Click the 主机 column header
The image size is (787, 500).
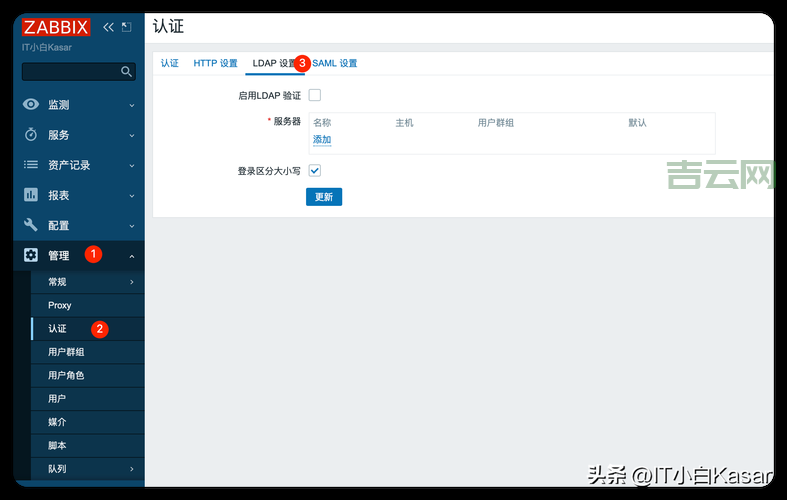[x=405, y=122]
